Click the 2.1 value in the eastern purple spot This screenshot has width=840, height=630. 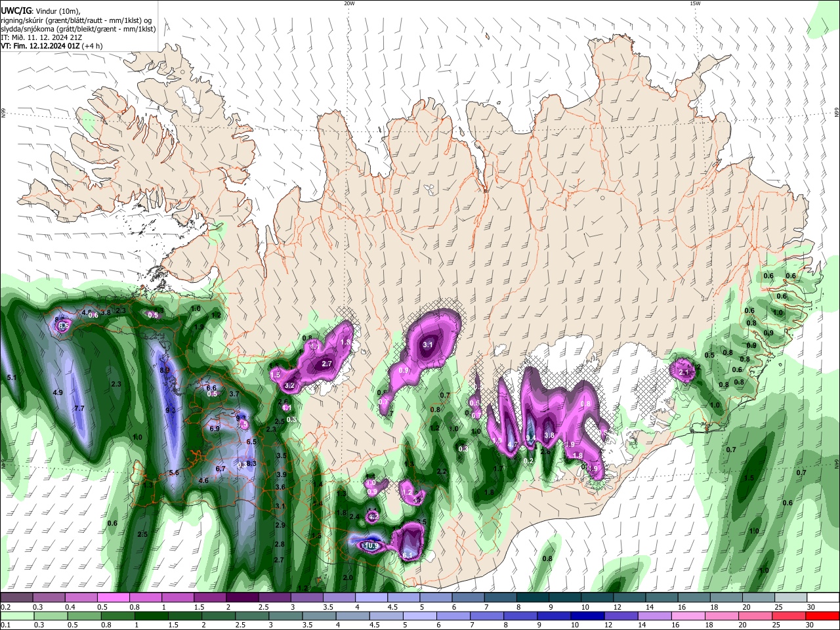pyautogui.click(x=684, y=372)
